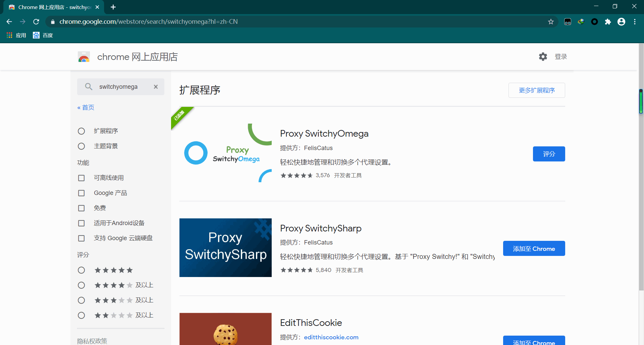Click the Chrome Web Store logo
The height and width of the screenshot is (345, 644).
pyautogui.click(x=84, y=57)
